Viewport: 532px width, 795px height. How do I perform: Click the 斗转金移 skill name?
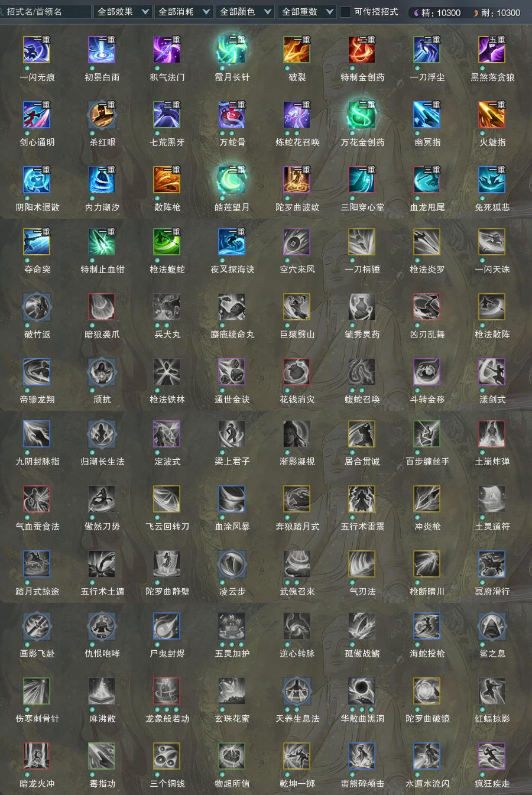coord(427,400)
